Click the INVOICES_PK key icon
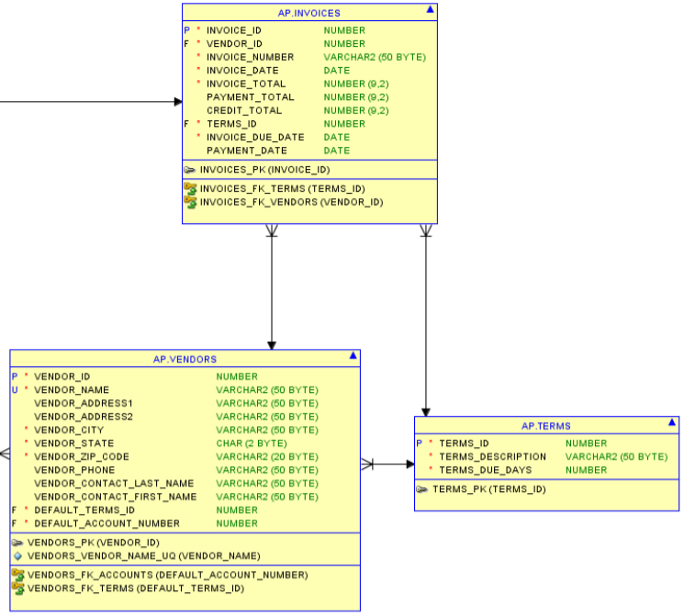Viewport: 684px width, 616px height. click(x=189, y=170)
